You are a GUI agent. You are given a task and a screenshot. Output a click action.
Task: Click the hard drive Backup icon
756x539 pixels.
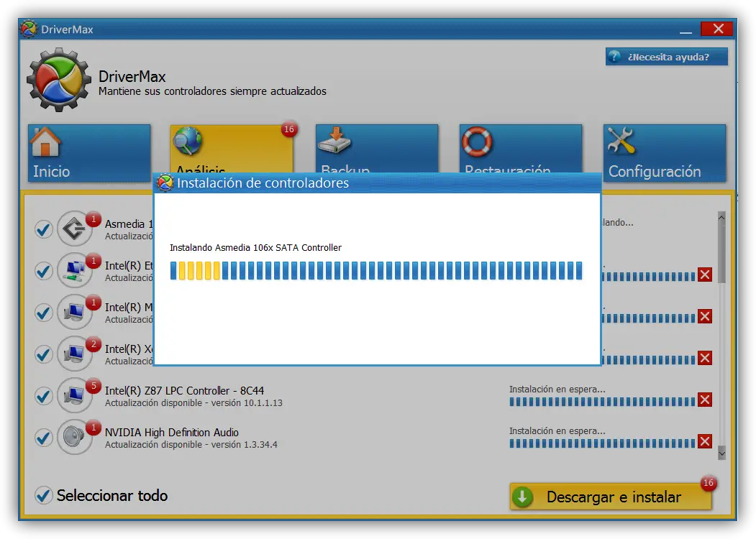[334, 141]
